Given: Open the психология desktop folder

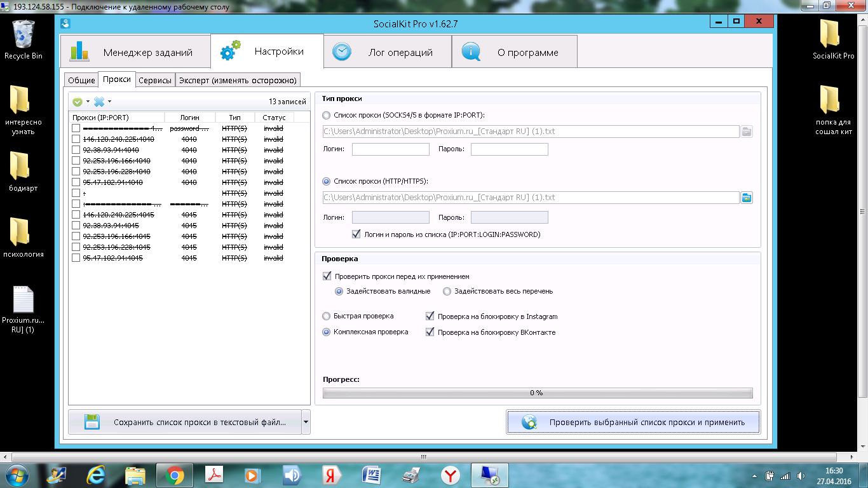Looking at the screenshot, I should point(23,237).
